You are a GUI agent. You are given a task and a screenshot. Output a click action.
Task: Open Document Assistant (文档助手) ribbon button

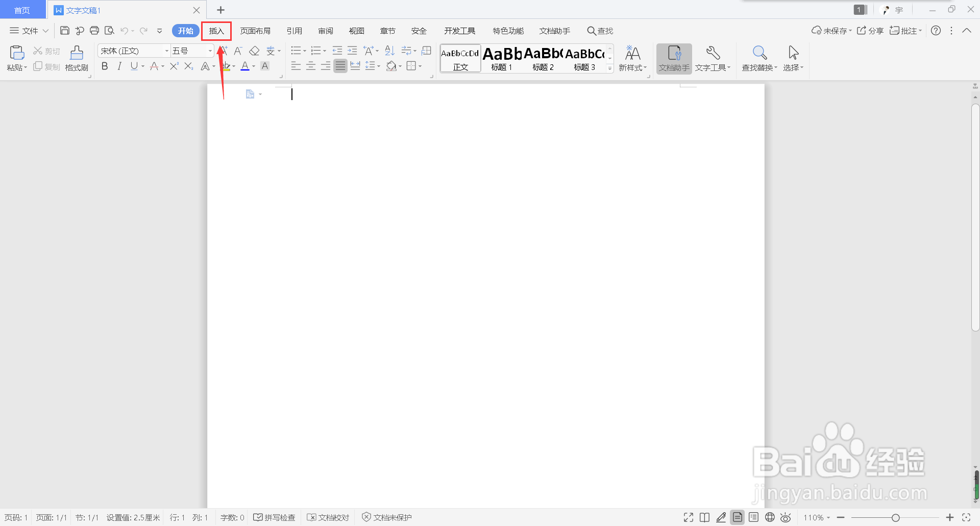tap(674, 58)
